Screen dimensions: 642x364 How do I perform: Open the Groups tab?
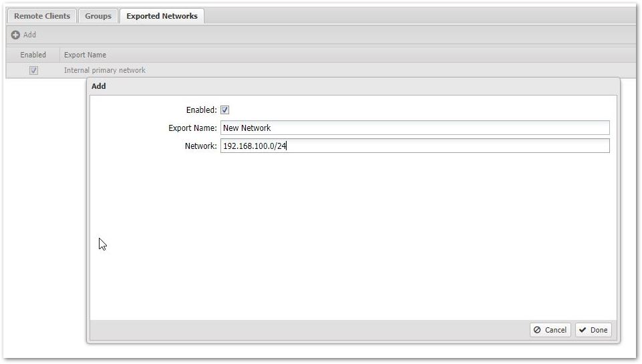(98, 16)
